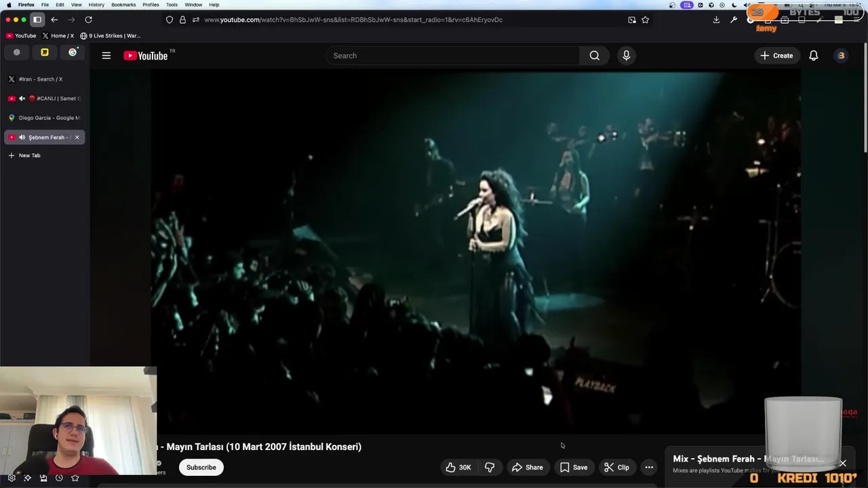Toggle the Firefox sidebar button
The height and width of the screenshot is (488, 868).
(x=37, y=20)
